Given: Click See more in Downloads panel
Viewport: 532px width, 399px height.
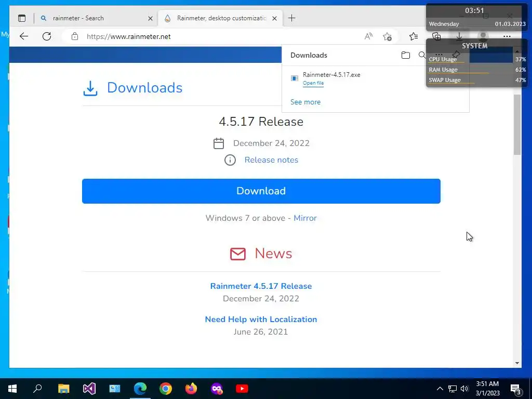Looking at the screenshot, I should (x=305, y=102).
